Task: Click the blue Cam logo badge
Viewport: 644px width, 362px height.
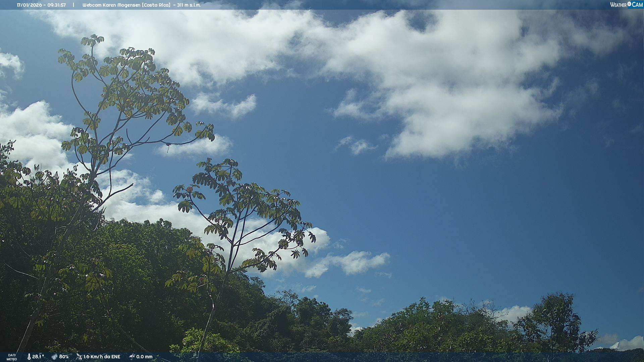Action: (637, 5)
